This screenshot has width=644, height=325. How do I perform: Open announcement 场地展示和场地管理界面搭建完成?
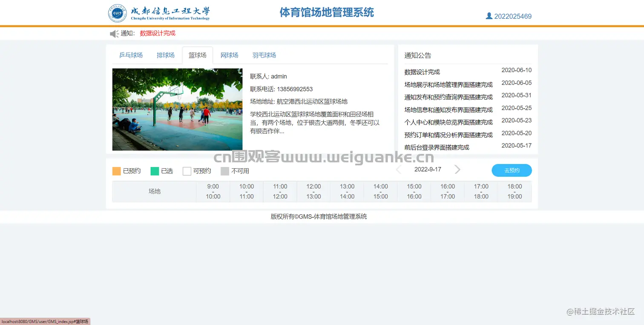pos(448,85)
